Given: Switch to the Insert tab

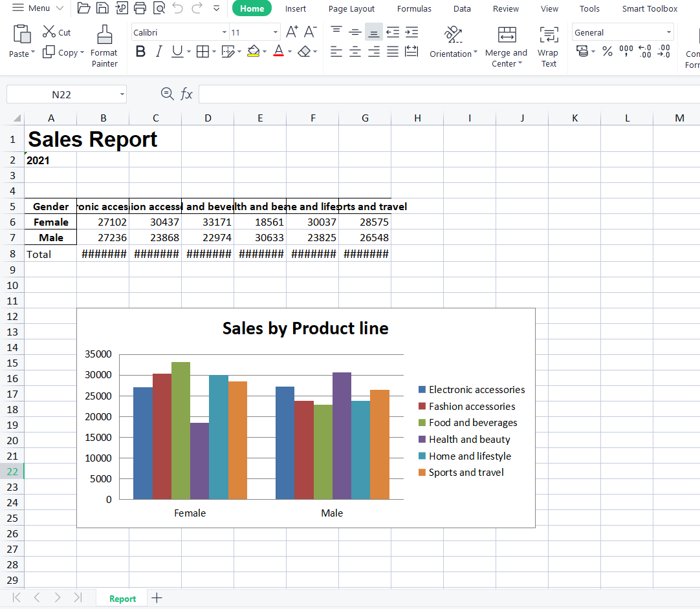Looking at the screenshot, I should tap(296, 8).
